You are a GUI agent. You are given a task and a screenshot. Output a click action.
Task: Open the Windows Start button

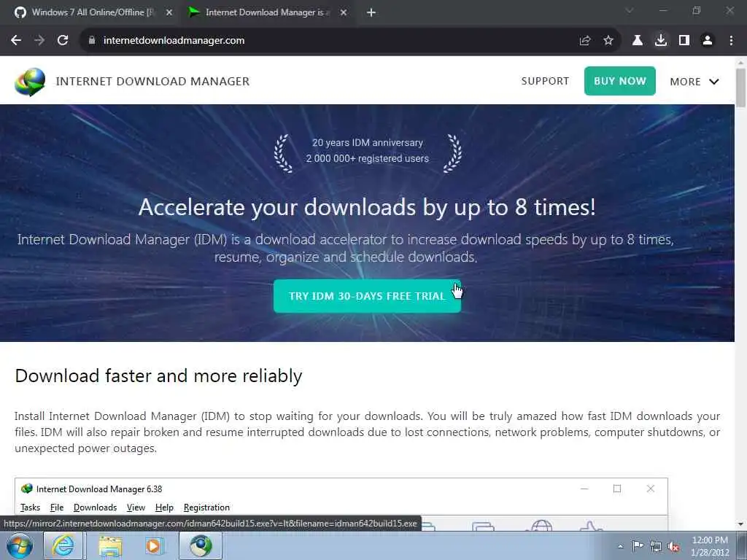coord(20,545)
